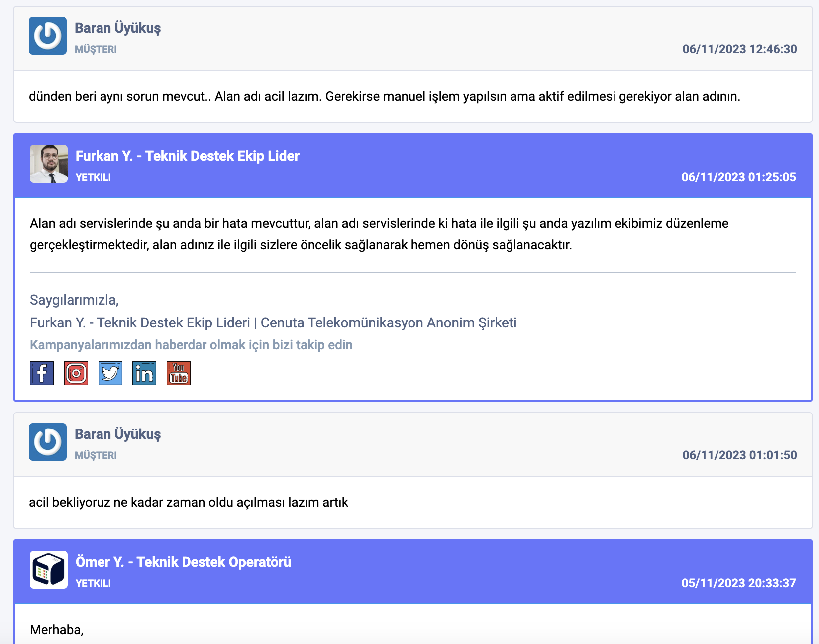Open the Instagram icon in signature

coord(76,373)
